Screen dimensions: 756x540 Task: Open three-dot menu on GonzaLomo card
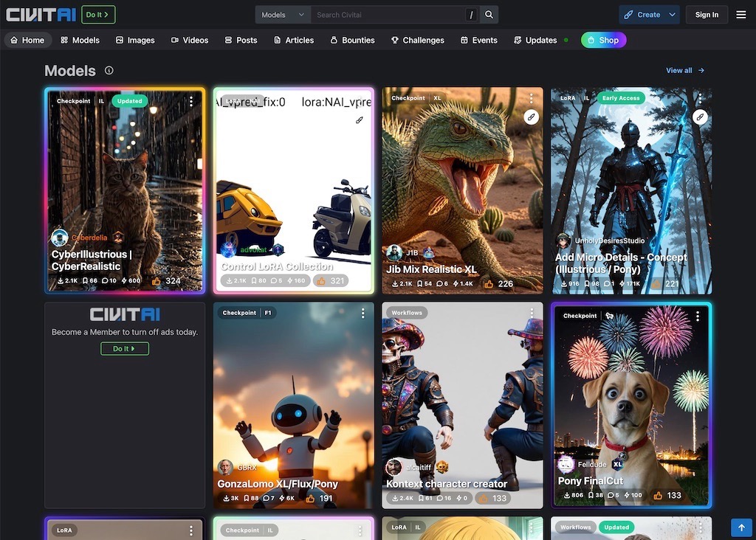point(362,314)
